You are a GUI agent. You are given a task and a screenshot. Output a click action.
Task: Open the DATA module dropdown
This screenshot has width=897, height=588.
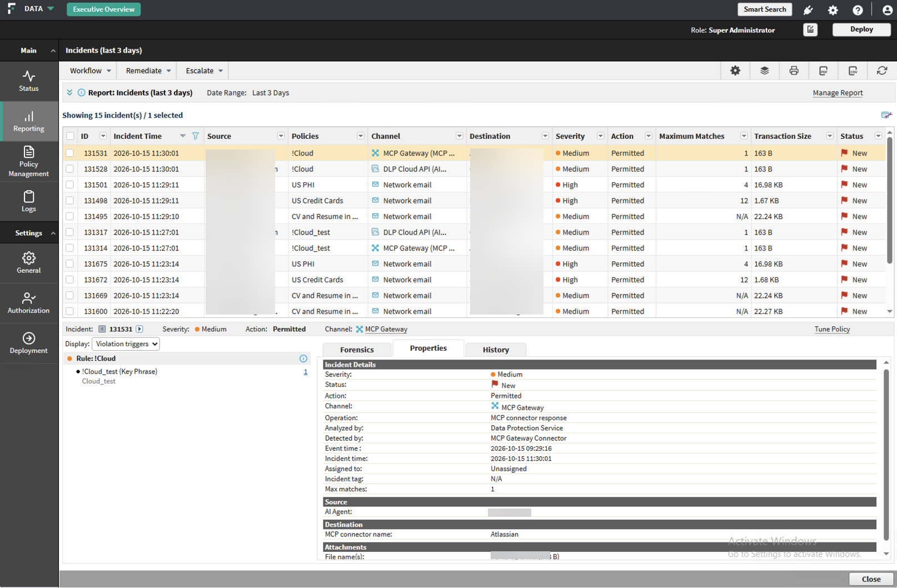pyautogui.click(x=39, y=9)
